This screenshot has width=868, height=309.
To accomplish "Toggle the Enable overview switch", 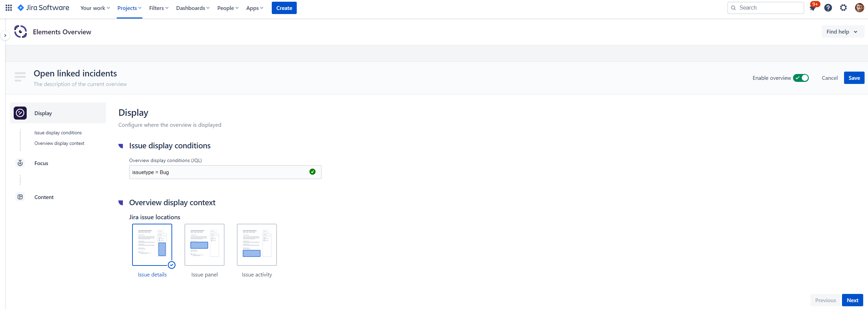I will 801,78.
